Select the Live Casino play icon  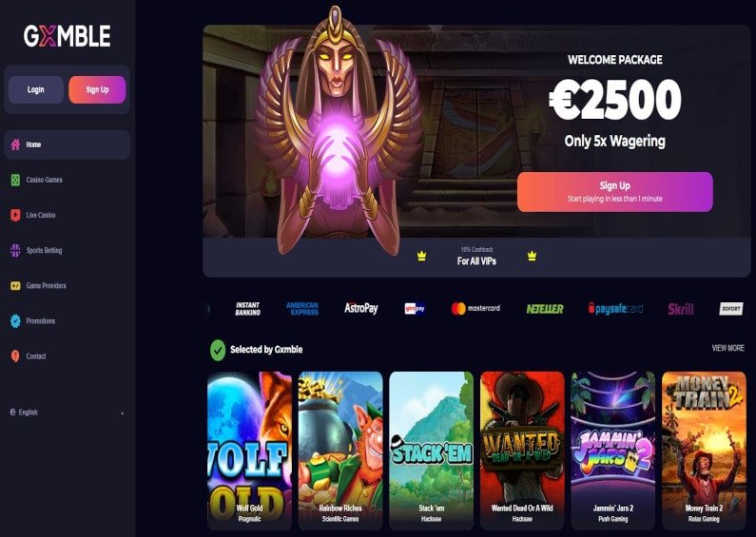15,215
